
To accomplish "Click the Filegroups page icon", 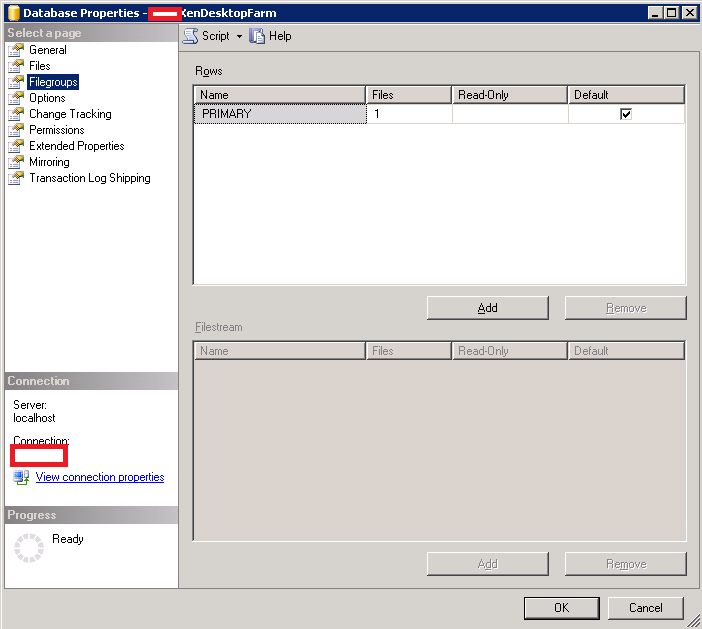I will 16,82.
